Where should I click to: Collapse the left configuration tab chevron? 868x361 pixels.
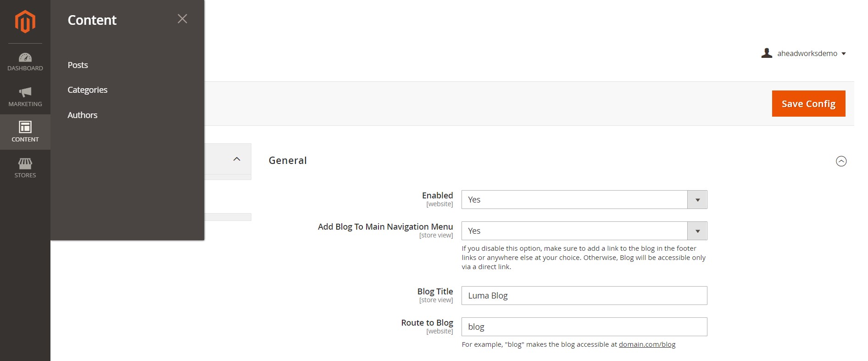tap(237, 159)
